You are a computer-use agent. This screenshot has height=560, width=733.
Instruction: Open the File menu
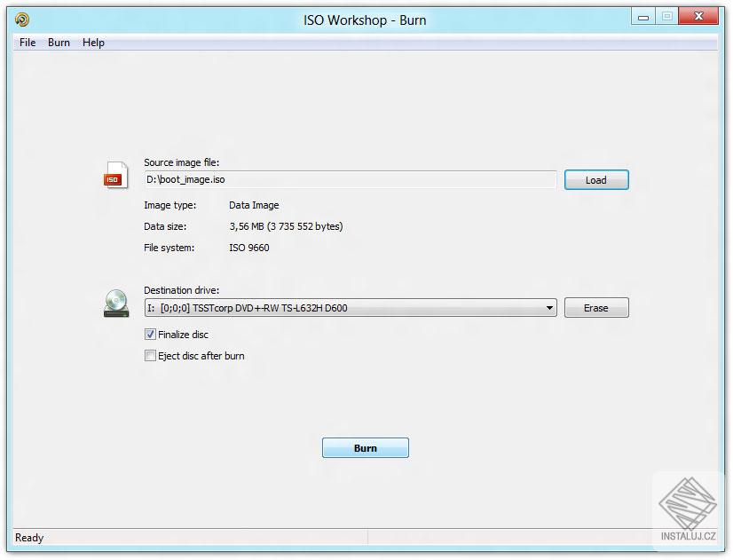[x=28, y=43]
